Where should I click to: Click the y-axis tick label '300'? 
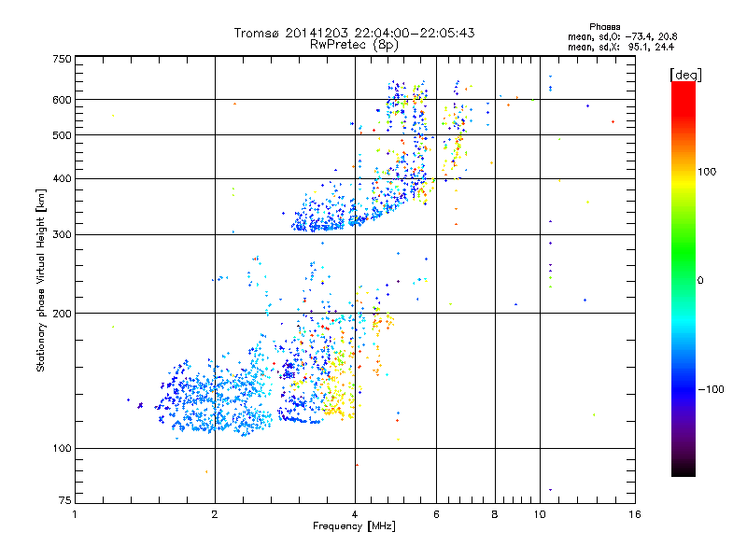click(x=62, y=235)
